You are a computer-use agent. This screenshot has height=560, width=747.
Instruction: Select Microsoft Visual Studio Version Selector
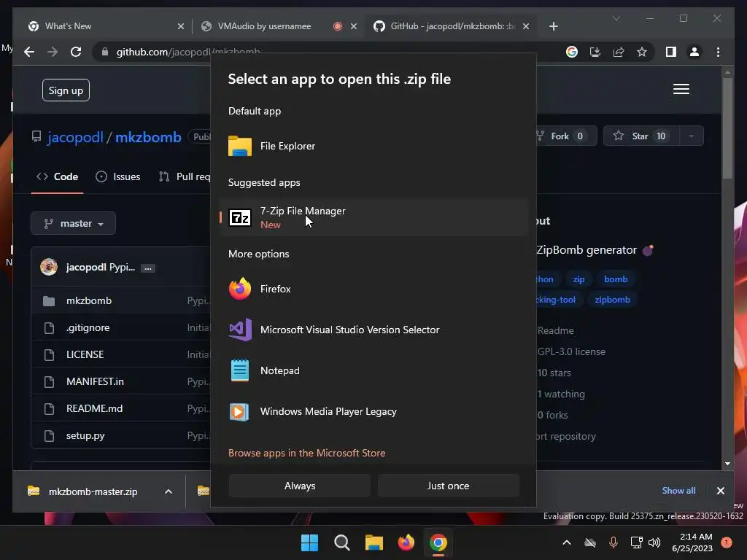pos(373,330)
